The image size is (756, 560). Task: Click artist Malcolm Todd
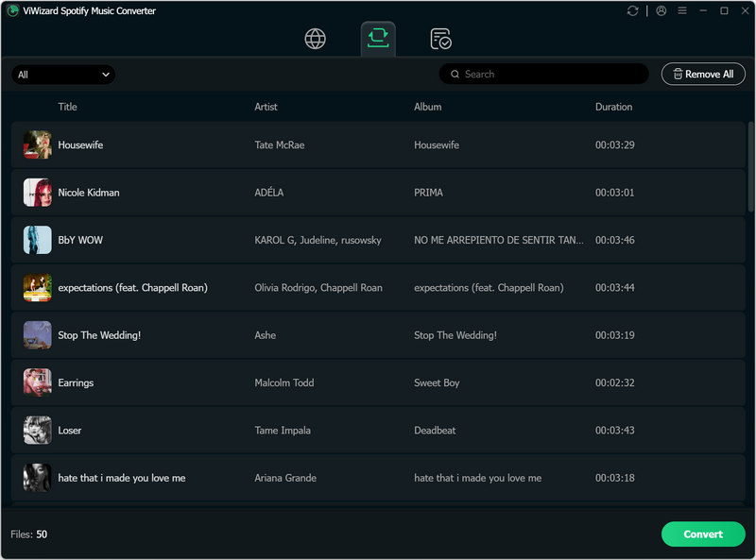(284, 382)
